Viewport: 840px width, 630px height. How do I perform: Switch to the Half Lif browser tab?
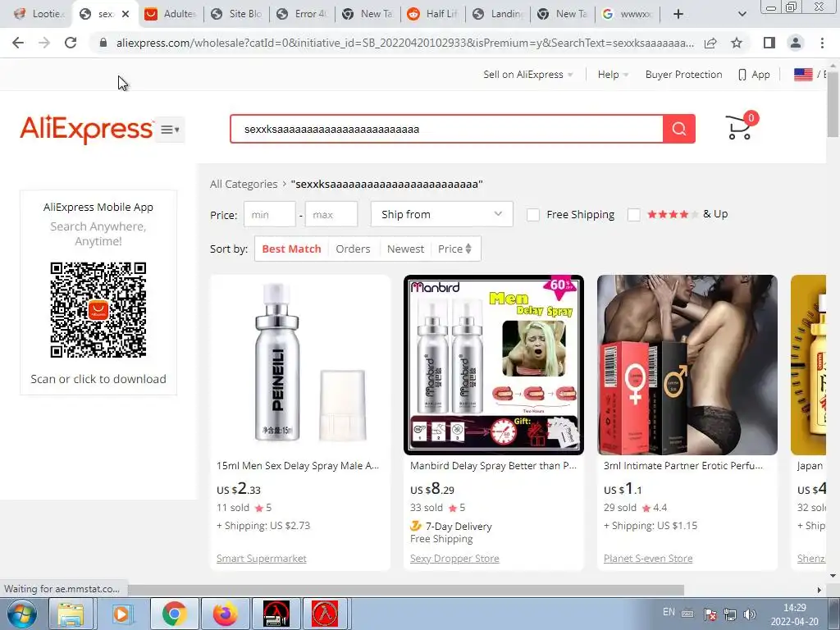pyautogui.click(x=433, y=14)
